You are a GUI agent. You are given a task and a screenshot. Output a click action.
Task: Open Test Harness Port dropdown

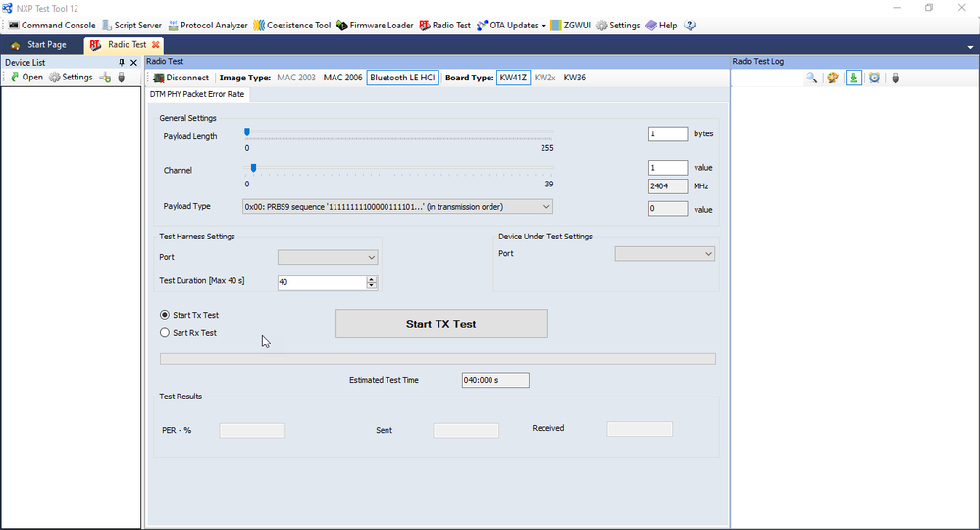(371, 257)
